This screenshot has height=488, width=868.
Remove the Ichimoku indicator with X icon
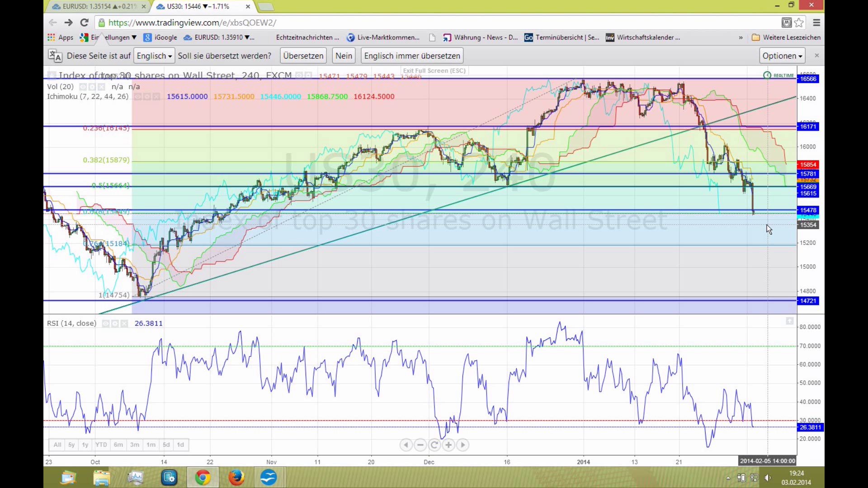(156, 97)
